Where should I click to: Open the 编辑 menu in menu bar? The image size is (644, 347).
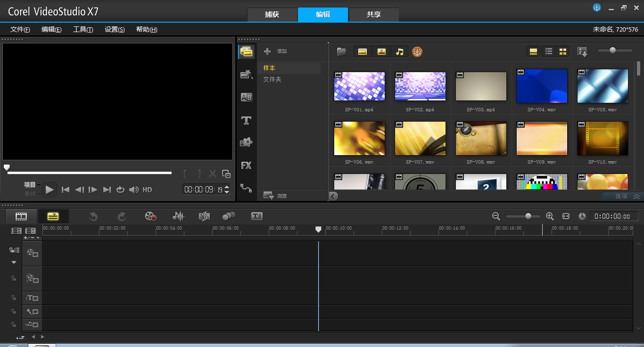51,29
